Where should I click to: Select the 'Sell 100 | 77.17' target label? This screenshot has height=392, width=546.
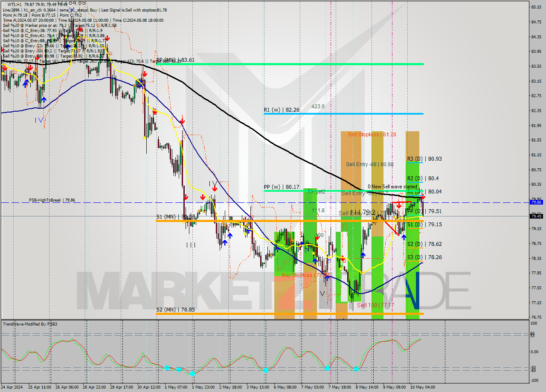pyautogui.click(x=376, y=305)
